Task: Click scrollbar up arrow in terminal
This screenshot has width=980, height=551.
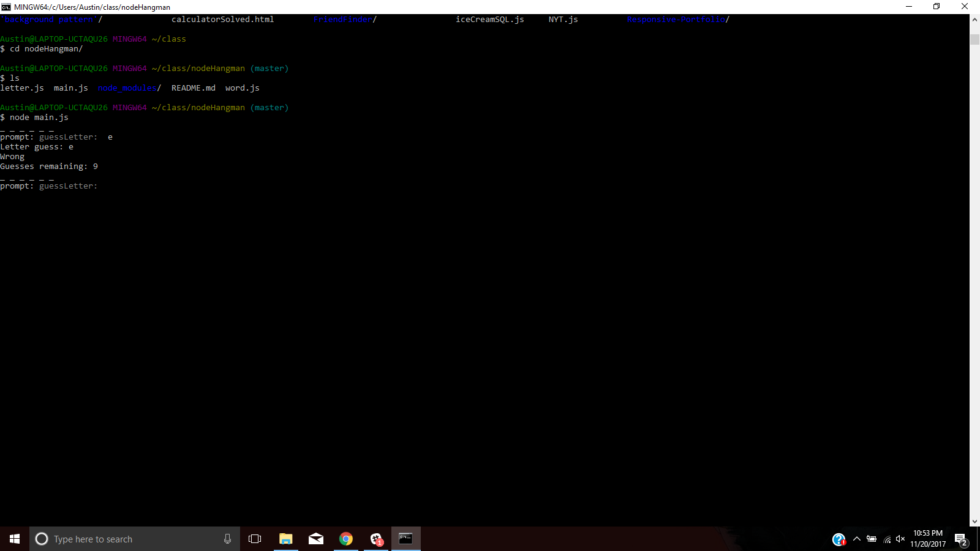Action: 974,20
